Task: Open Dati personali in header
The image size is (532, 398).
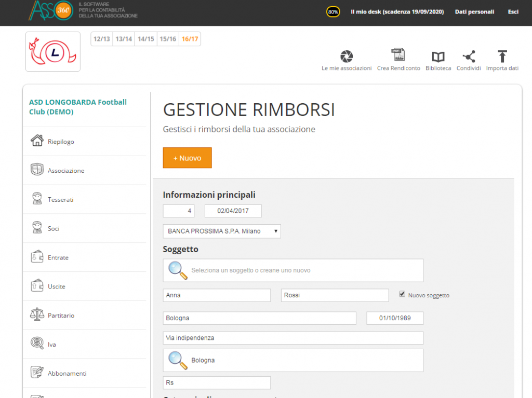Action: coord(474,12)
